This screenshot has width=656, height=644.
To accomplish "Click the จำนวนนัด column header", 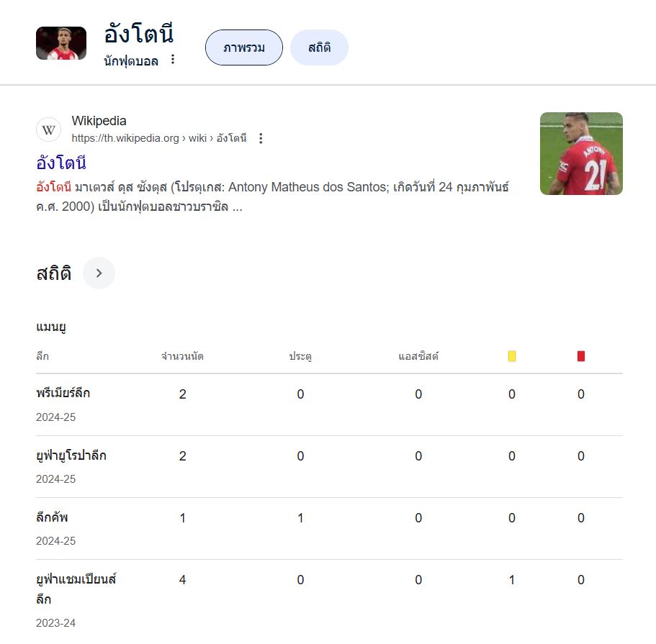I will [x=182, y=356].
